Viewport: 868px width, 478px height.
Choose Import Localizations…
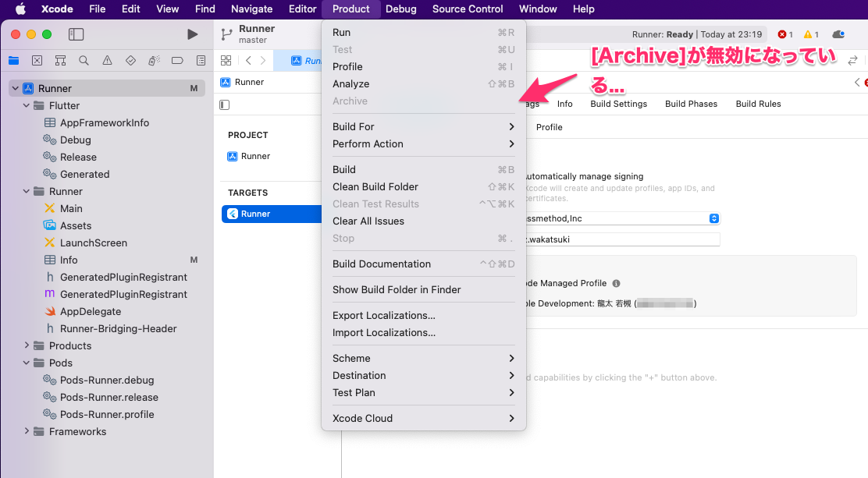tap(424, 332)
